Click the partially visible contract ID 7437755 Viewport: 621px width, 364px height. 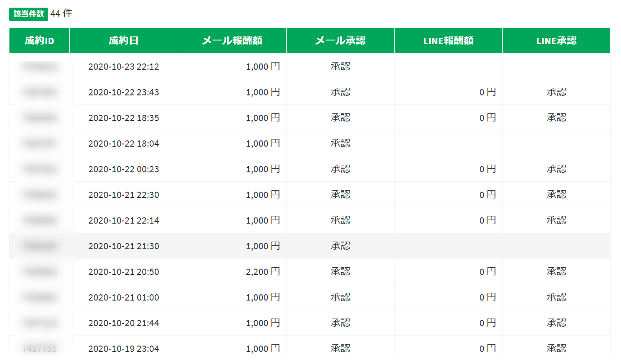pyautogui.click(x=40, y=348)
